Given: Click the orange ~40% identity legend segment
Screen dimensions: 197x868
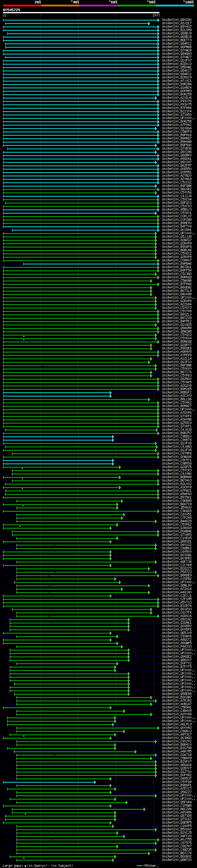Looking at the screenshot, I should point(60,6).
